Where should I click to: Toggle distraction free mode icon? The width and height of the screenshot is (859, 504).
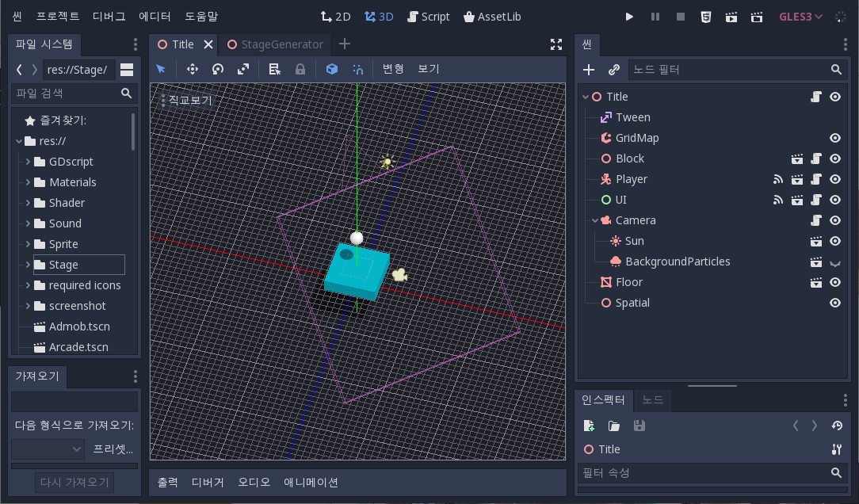556,44
